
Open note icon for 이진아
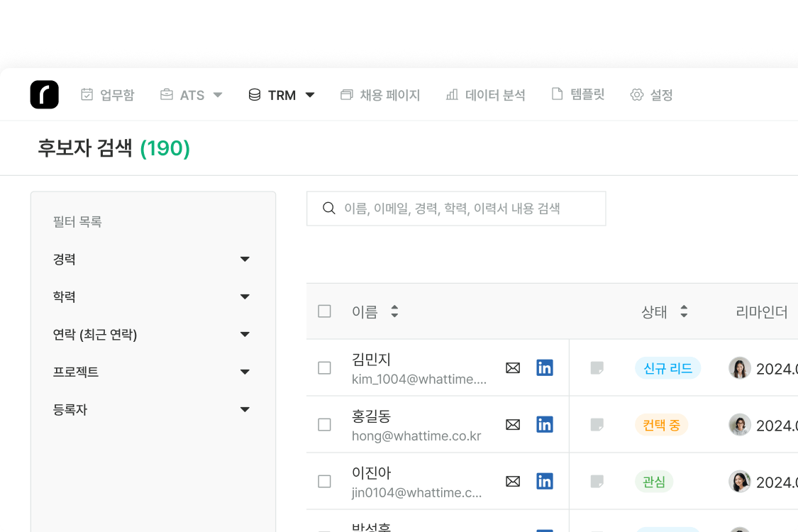(597, 481)
